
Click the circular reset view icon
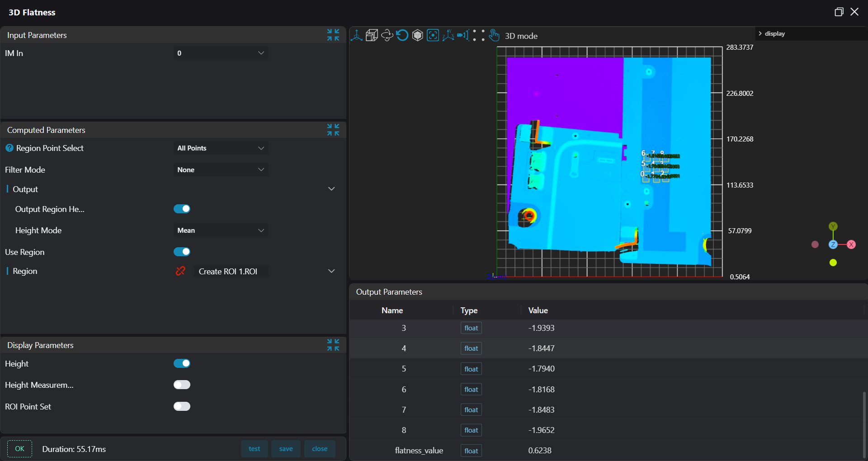[x=402, y=36]
